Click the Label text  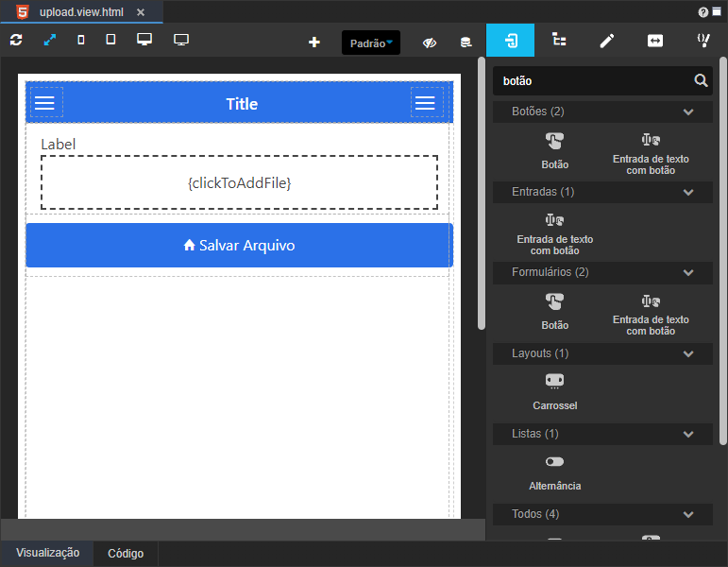[x=58, y=144]
